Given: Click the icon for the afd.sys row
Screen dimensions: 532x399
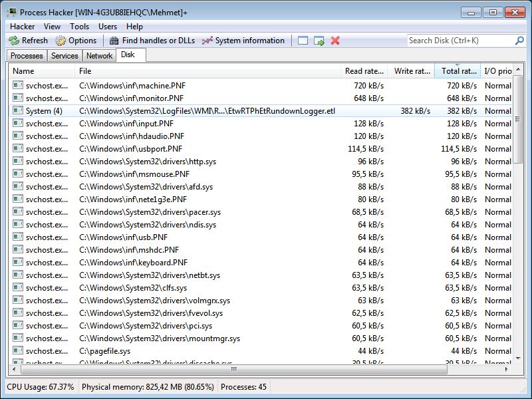Looking at the screenshot, I should point(18,186).
